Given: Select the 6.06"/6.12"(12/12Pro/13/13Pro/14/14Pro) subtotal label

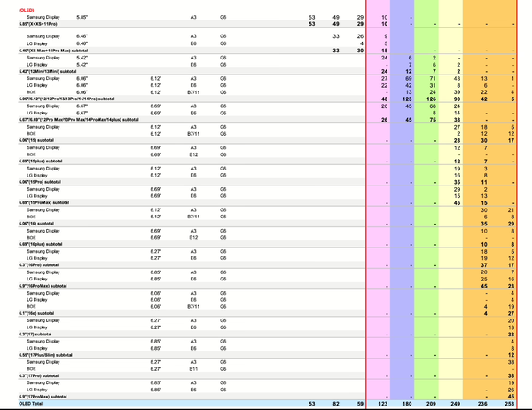Looking at the screenshot, I should pyautogui.click(x=66, y=99).
